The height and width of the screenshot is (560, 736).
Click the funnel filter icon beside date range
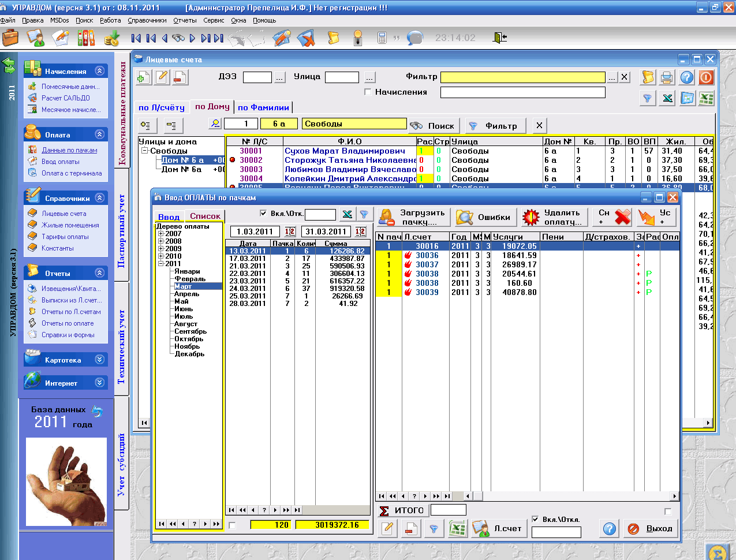(x=364, y=214)
